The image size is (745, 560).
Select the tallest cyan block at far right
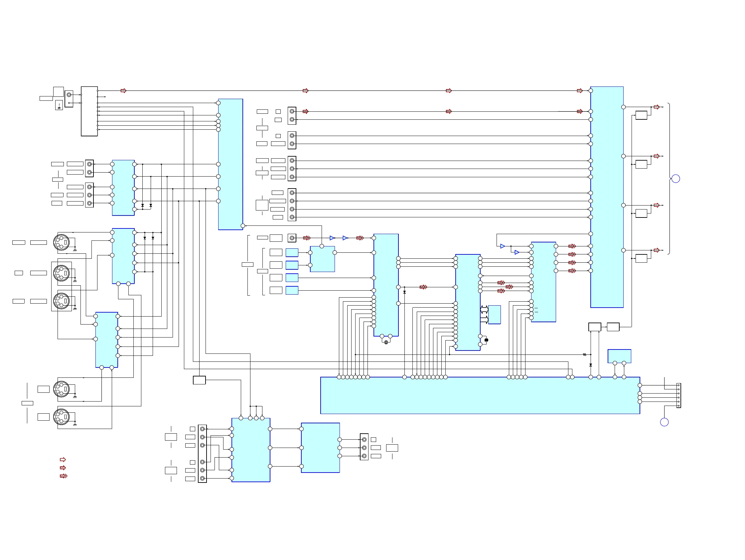point(607,197)
